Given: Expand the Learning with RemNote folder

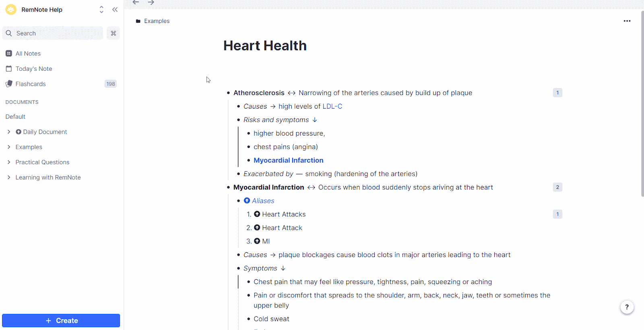Looking at the screenshot, I should coord(9,177).
